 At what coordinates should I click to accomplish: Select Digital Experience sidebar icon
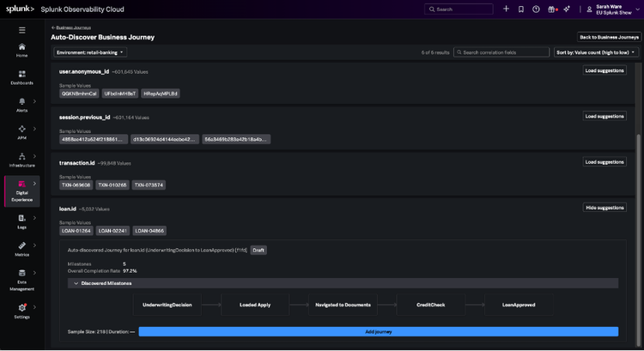point(21,184)
